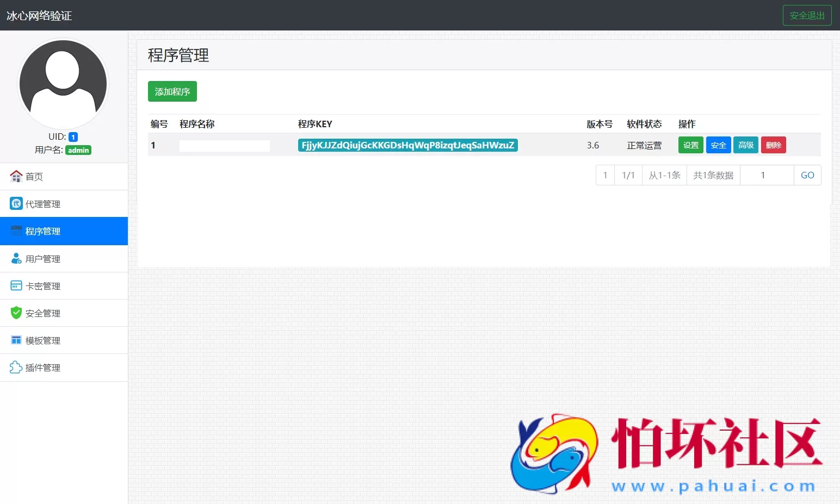Screen dimensions: 840x504
Task: Click the highlighted program KEY value
Action: [x=407, y=145]
